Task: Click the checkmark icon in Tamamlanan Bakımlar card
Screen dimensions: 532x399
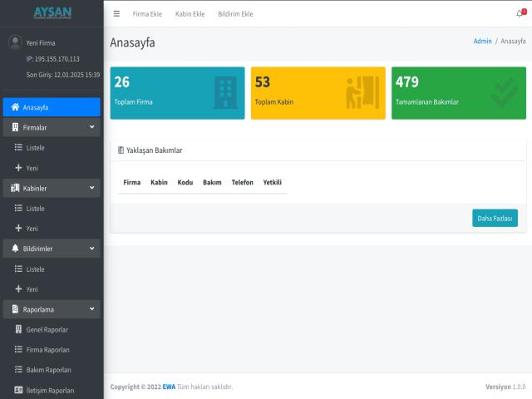Action: (x=504, y=91)
